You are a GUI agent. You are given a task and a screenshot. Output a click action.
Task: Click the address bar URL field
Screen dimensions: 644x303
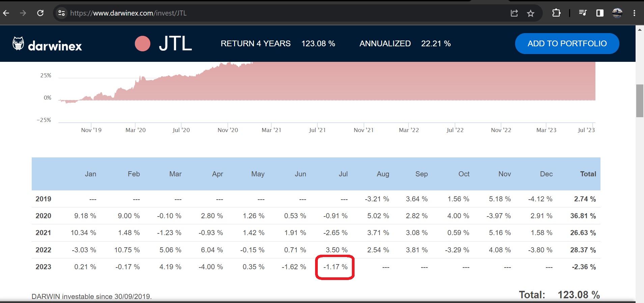pos(270,13)
